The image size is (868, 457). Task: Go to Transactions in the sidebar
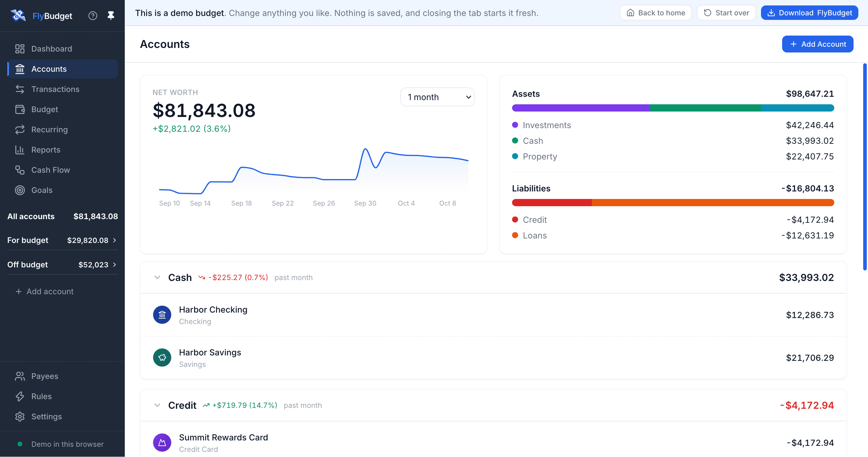pyautogui.click(x=63, y=89)
